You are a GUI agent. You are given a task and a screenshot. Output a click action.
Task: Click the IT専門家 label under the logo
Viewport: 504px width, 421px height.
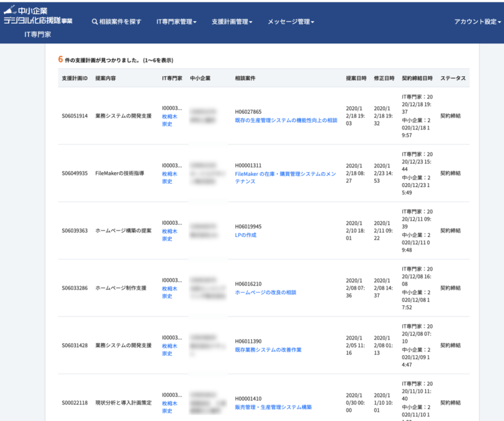[37, 34]
